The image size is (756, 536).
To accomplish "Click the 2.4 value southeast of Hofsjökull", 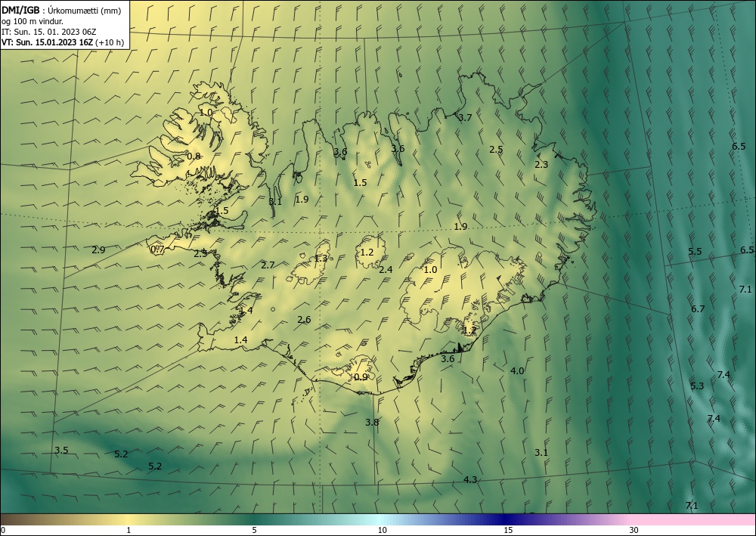I will [386, 270].
